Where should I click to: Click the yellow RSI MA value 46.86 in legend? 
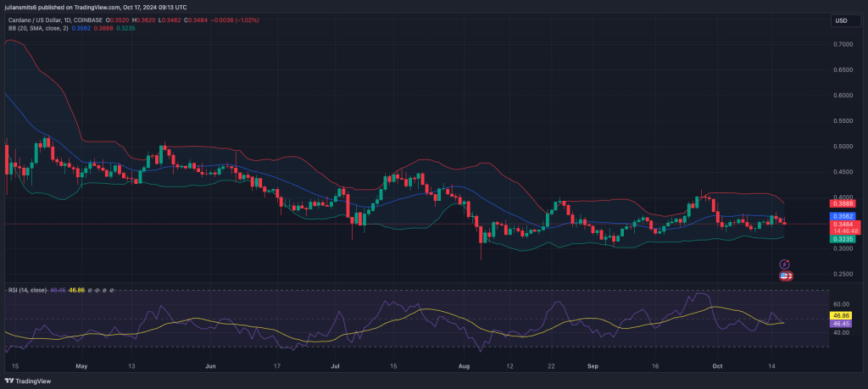tap(76, 290)
